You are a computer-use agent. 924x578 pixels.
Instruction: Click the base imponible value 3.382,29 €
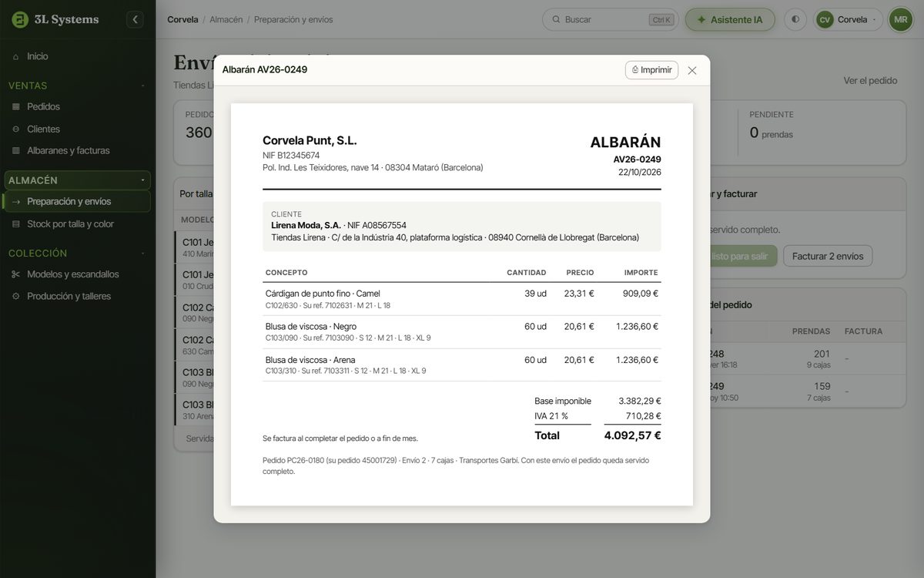point(640,401)
